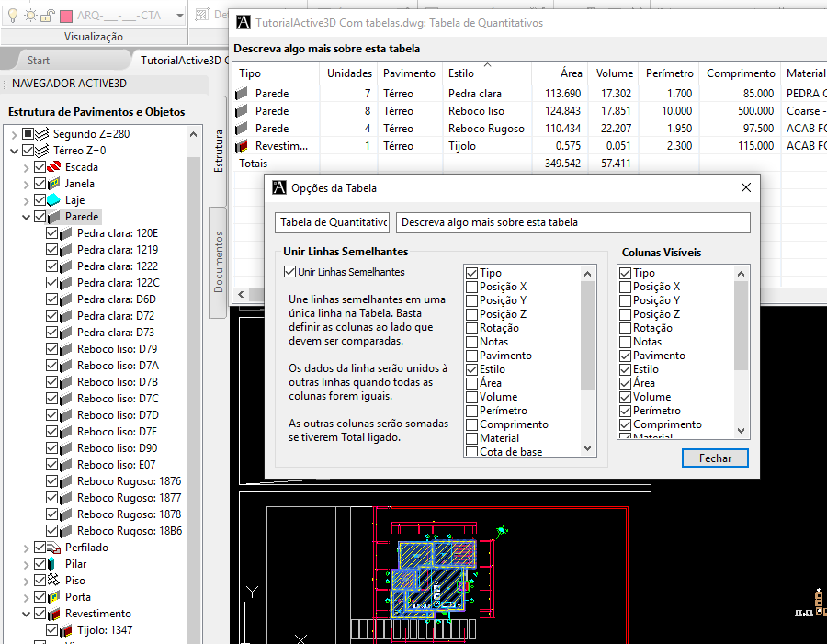Check Pavimento in the comparison columns list
The width and height of the screenshot is (827, 644).
[x=472, y=356]
